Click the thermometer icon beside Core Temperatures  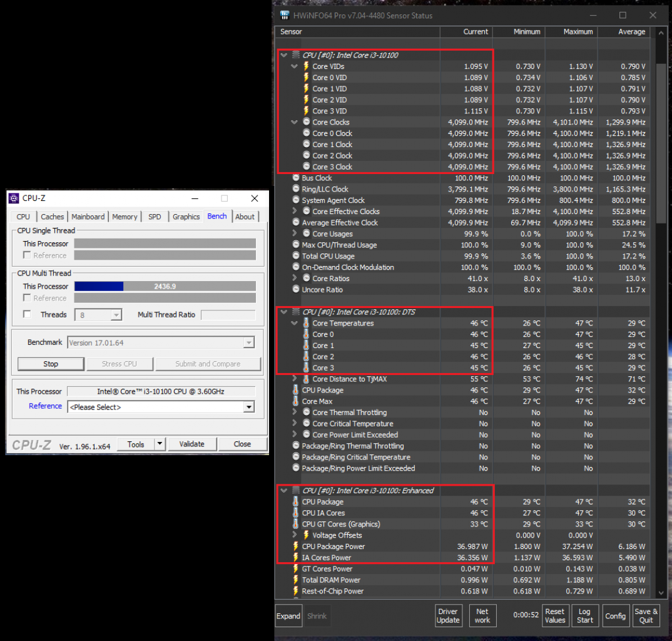[x=306, y=323]
